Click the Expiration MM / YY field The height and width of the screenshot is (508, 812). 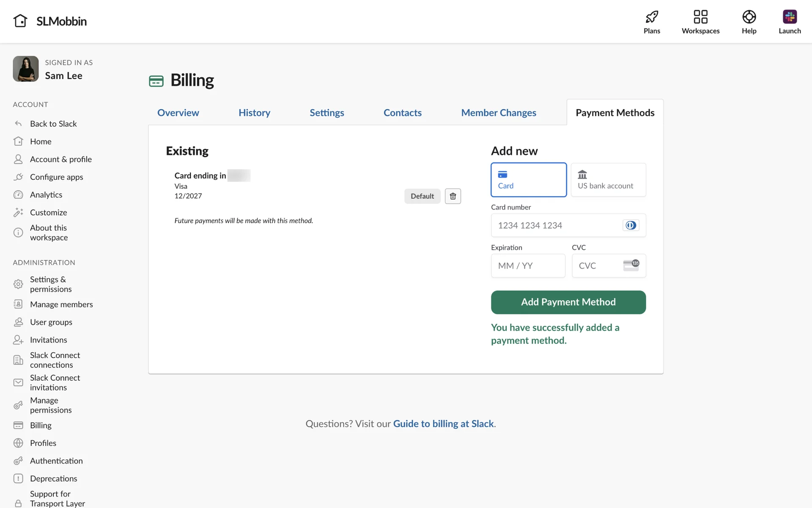pyautogui.click(x=528, y=266)
